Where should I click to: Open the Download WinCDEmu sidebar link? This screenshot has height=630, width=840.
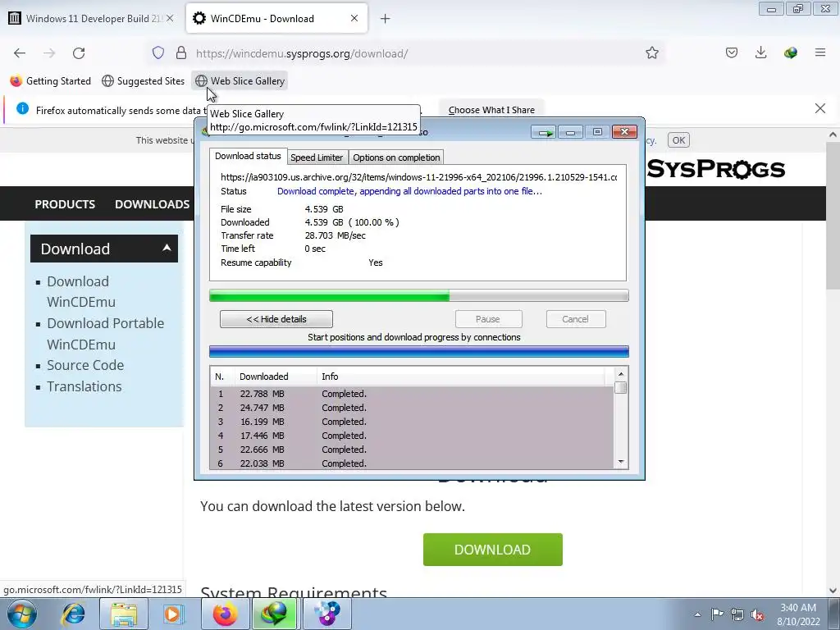click(81, 291)
